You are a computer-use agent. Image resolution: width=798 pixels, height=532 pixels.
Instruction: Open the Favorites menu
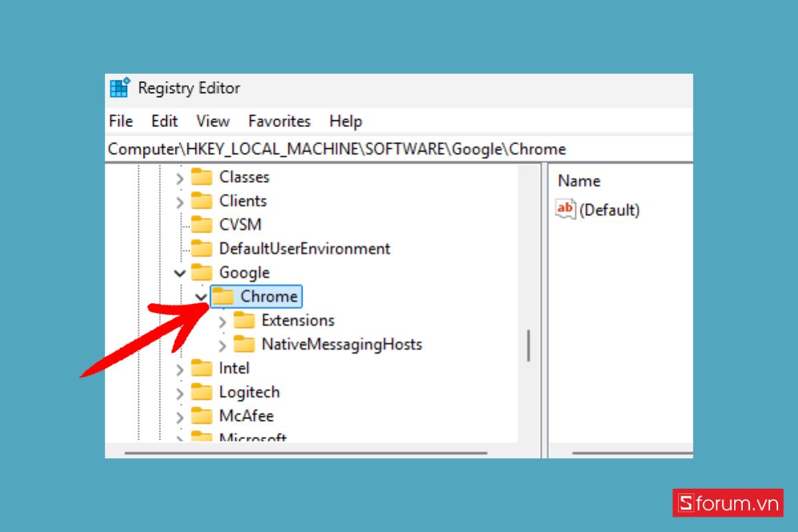(279, 121)
